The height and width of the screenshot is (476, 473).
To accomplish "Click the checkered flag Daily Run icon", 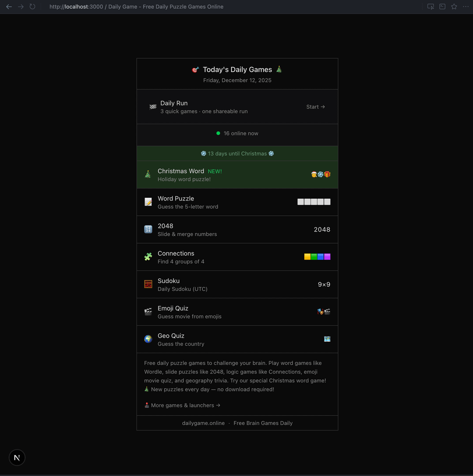I will pyautogui.click(x=153, y=107).
